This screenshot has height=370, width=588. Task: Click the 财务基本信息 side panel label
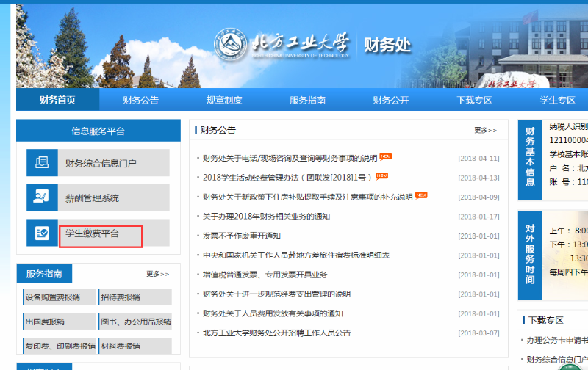click(x=530, y=156)
